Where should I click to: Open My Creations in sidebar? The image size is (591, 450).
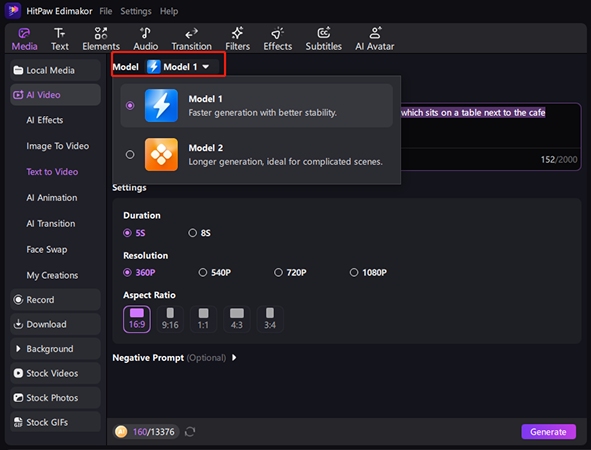pos(52,275)
